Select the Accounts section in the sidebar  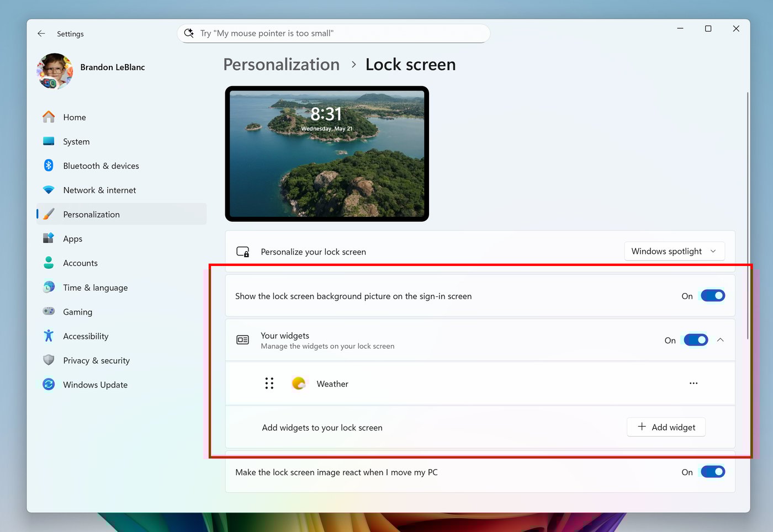80,263
